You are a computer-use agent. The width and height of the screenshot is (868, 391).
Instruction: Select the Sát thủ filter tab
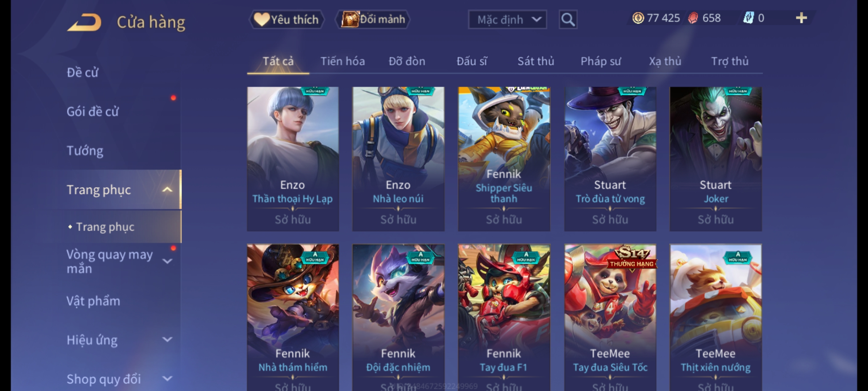coord(536,61)
